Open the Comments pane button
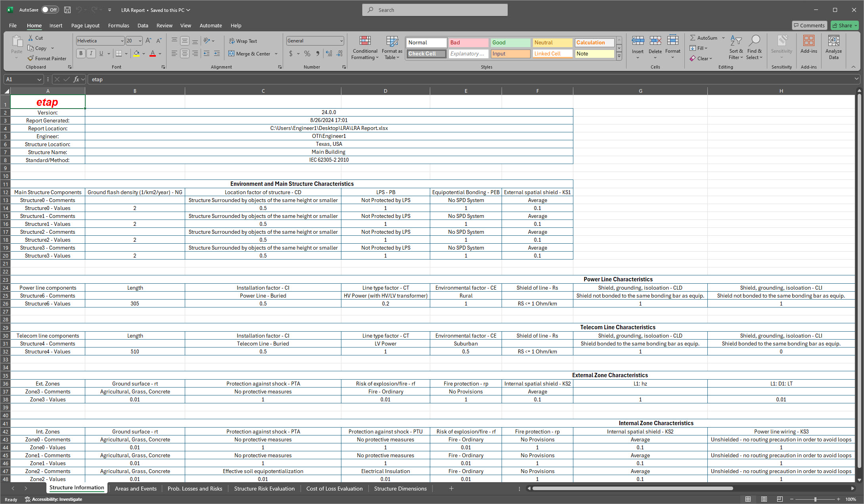This screenshot has width=864, height=504. point(809,25)
